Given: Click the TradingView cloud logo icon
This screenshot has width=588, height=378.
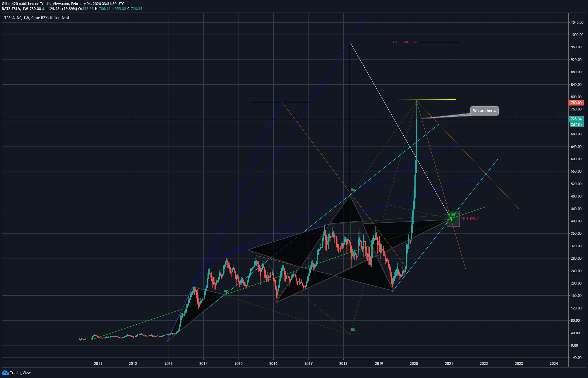Looking at the screenshot, I should [5, 372].
